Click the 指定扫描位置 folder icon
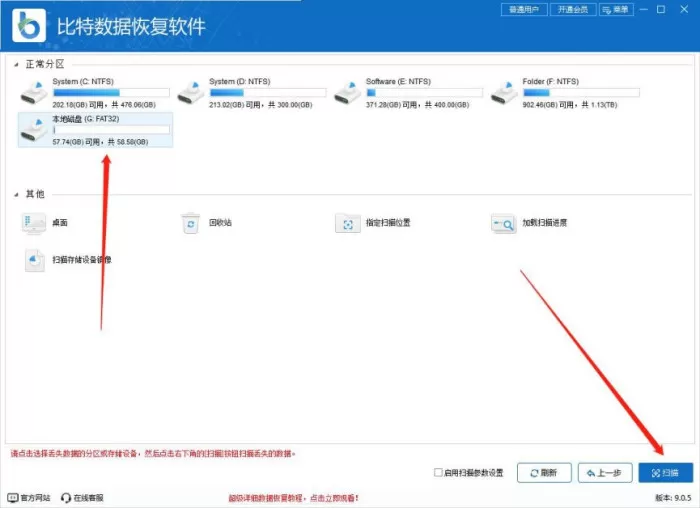This screenshot has width=700, height=508. (x=348, y=223)
